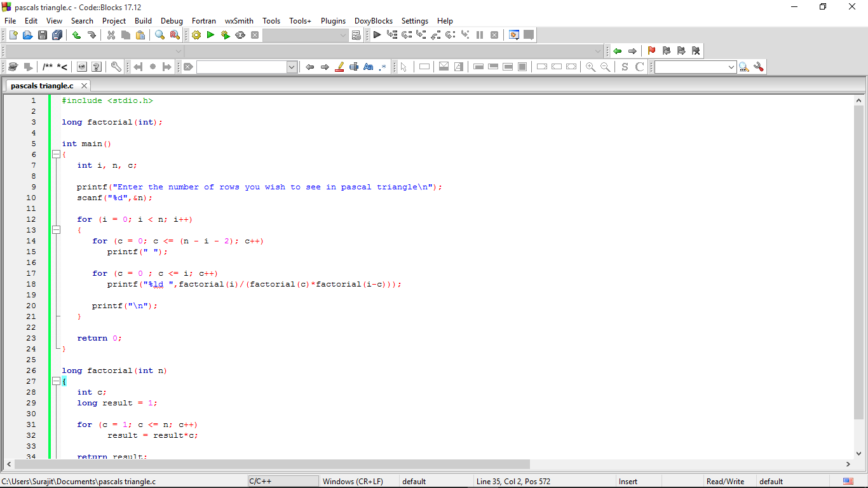This screenshot has width=868, height=488.
Task: Run the compiled program
Action: click(210, 35)
